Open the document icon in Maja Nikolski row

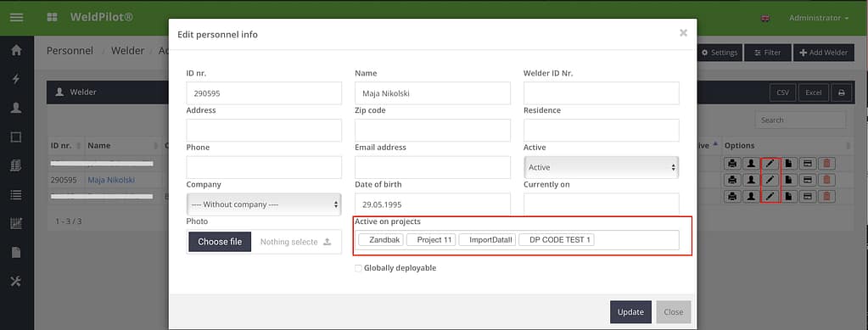789,180
